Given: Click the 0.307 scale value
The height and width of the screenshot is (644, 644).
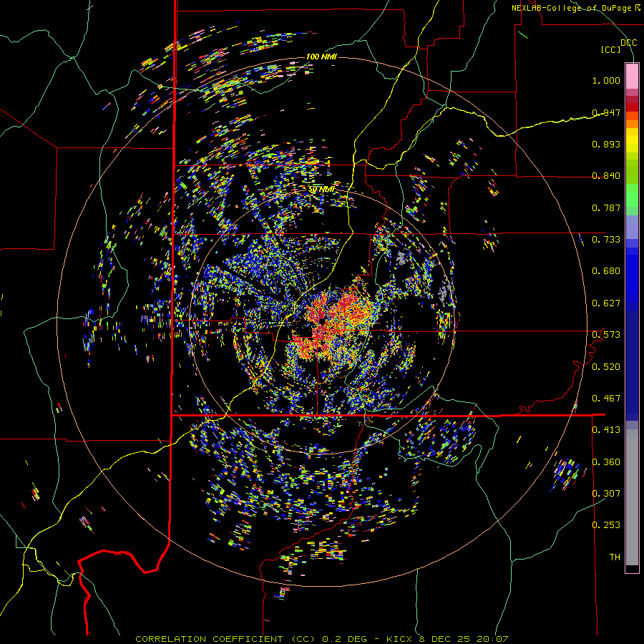Looking at the screenshot, I should [x=606, y=494].
